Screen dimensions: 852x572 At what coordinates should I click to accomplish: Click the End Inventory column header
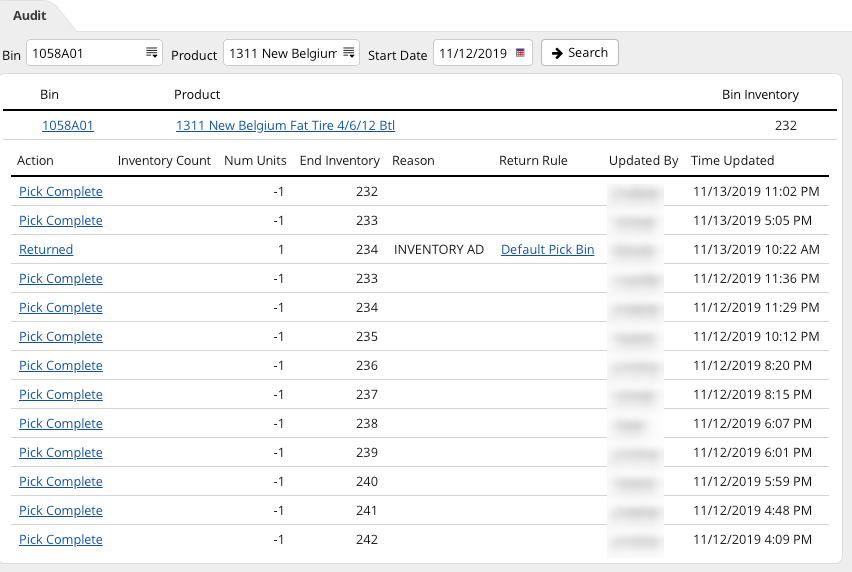339,160
